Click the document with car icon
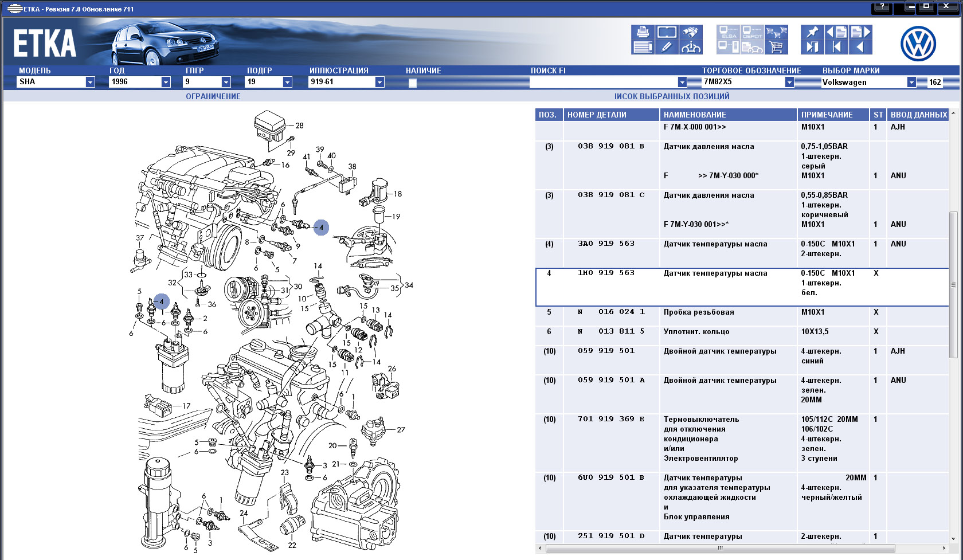The image size is (963, 560). [752, 47]
